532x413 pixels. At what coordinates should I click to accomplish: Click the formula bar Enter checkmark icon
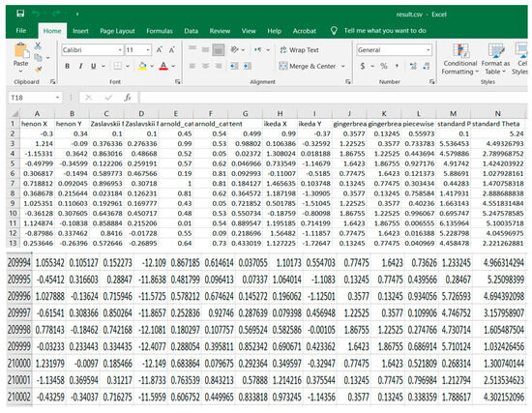tap(108, 98)
